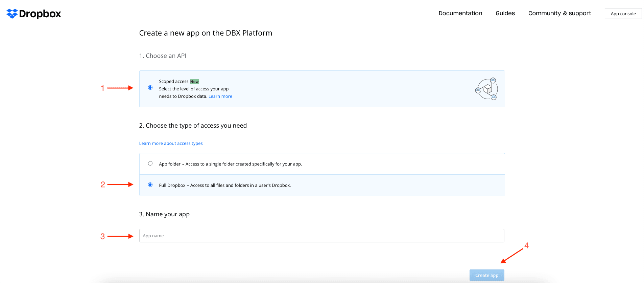Click the Scoped access illustration icon
The width and height of the screenshot is (644, 283).
click(x=486, y=89)
